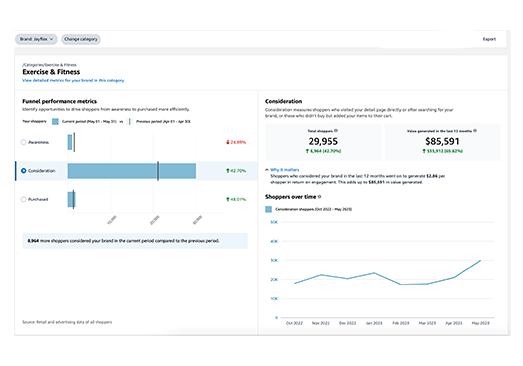The width and height of the screenshot is (523, 366).
Task: Click info icon beside Shoppers over time
Action: coord(320,197)
